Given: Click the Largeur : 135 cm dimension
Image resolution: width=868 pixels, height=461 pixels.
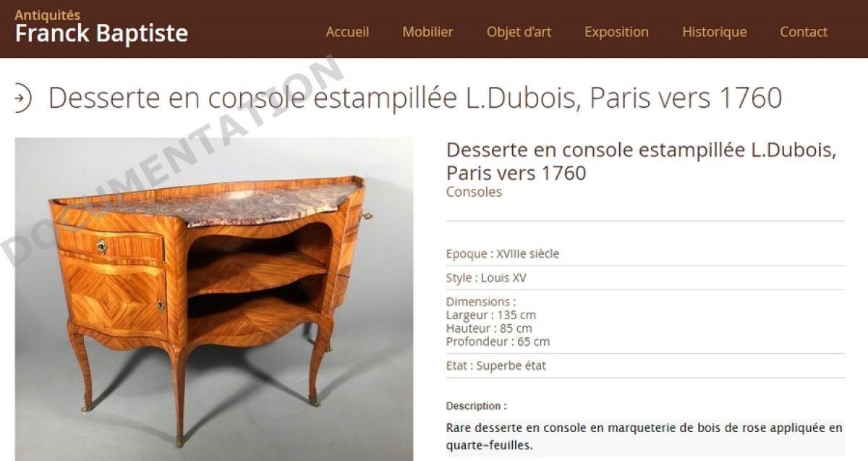Looking at the screenshot, I should (491, 316).
